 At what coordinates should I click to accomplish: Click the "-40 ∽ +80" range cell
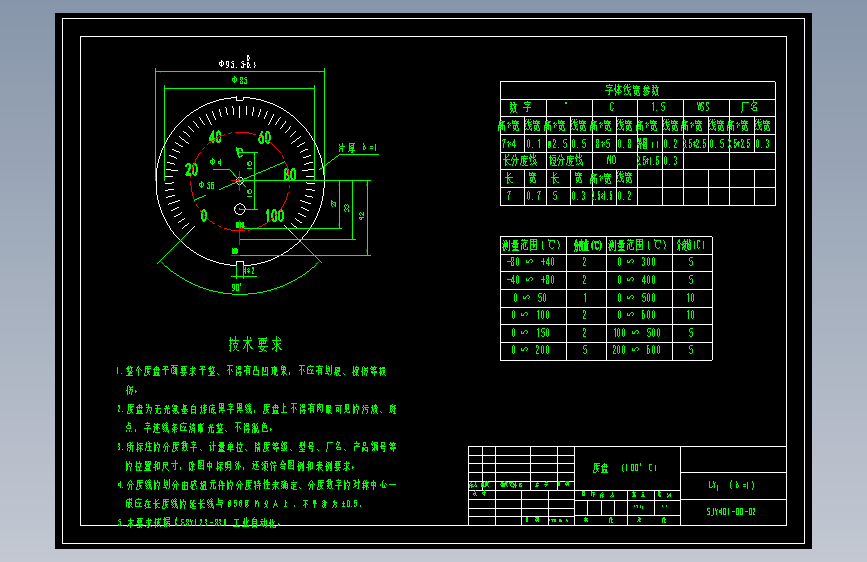point(531,280)
